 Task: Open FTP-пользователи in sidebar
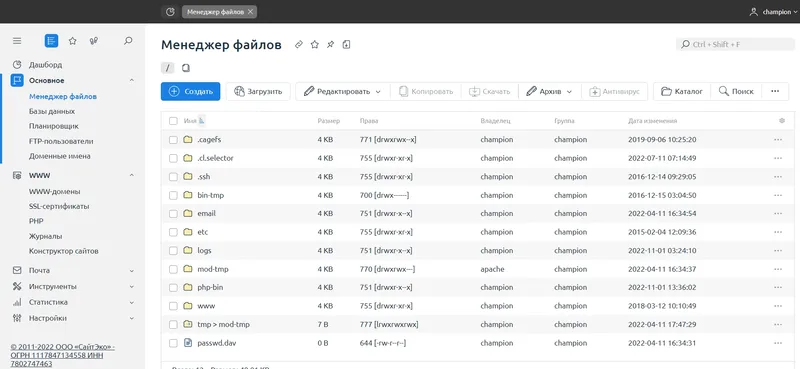61,141
